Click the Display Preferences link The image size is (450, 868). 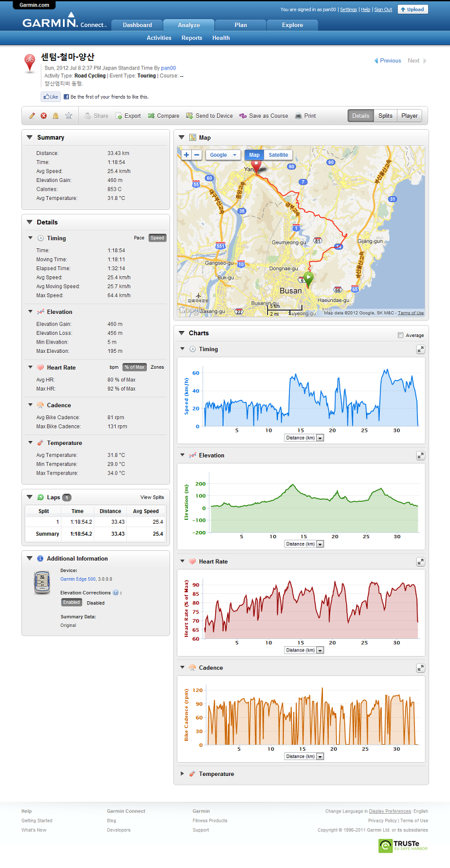(x=390, y=811)
